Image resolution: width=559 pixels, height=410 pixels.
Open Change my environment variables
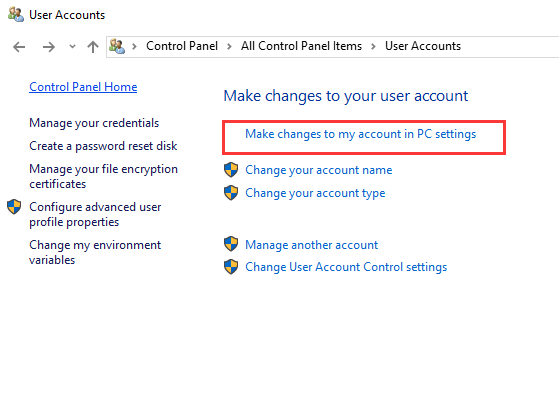95,252
